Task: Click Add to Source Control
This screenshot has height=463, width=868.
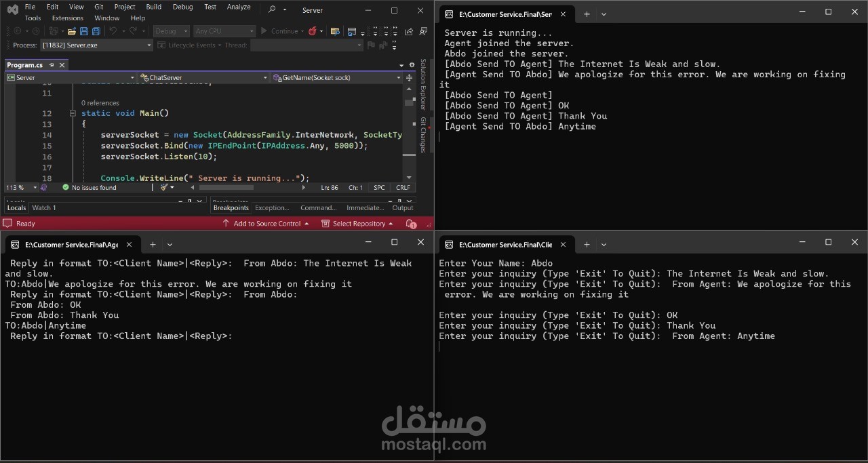Action: [266, 224]
